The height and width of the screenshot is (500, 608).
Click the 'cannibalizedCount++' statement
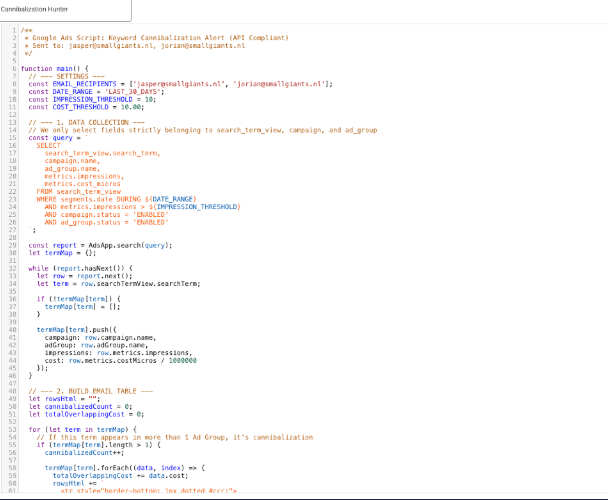pos(79,452)
